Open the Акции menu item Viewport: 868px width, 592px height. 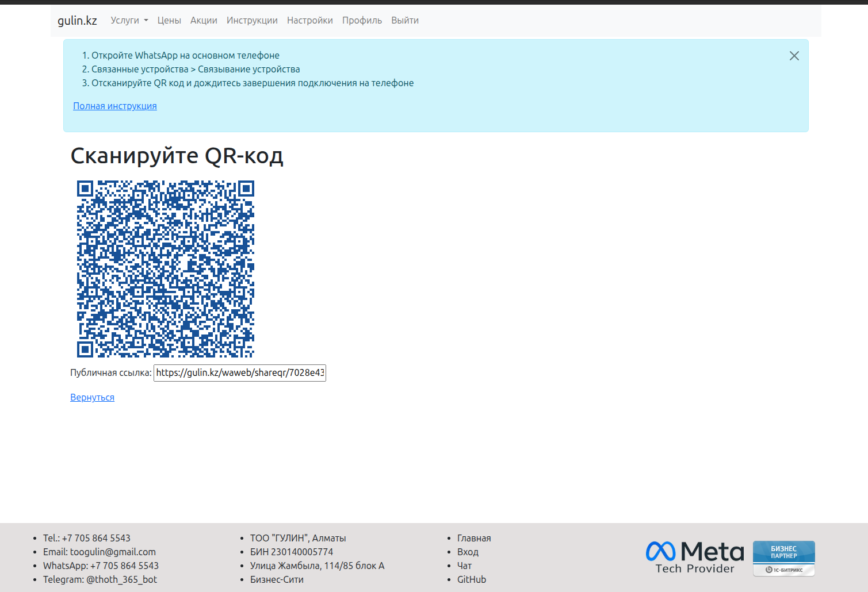[204, 21]
